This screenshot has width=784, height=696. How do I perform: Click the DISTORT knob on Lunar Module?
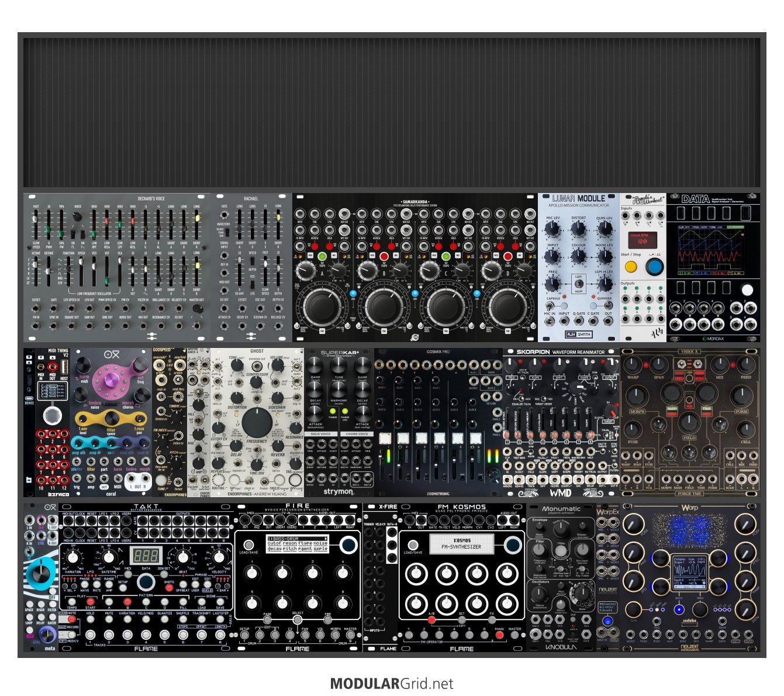click(578, 229)
